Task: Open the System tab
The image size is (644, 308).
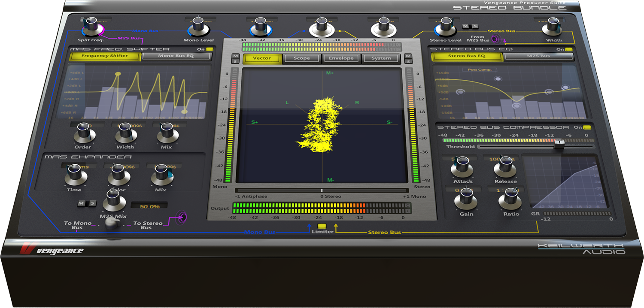Action: [381, 58]
